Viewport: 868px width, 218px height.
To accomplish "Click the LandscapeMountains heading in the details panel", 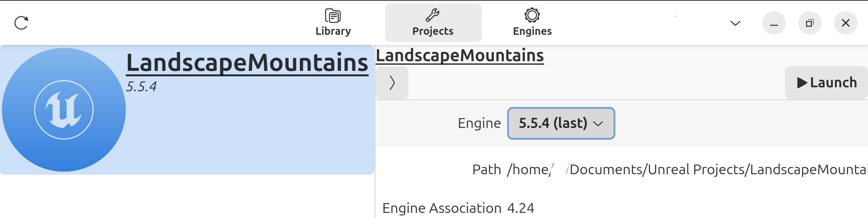I will 460,55.
